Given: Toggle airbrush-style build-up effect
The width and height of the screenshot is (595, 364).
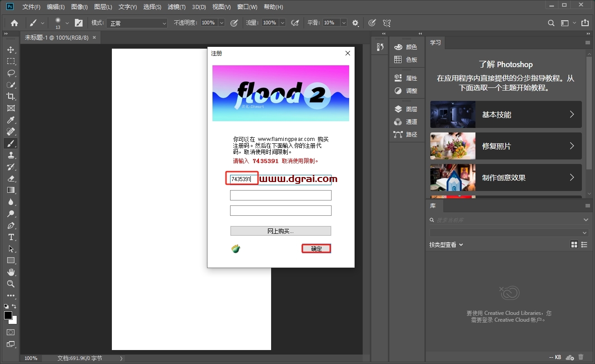Looking at the screenshot, I should pyautogui.click(x=295, y=23).
